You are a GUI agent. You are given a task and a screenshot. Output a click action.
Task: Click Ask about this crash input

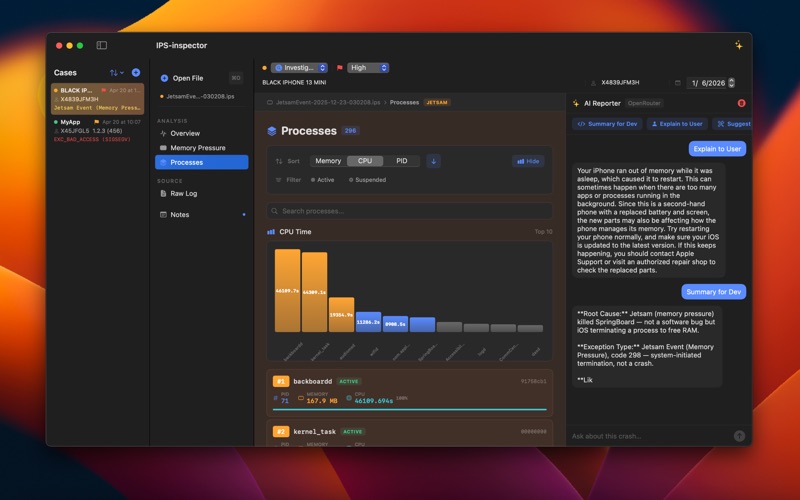651,436
